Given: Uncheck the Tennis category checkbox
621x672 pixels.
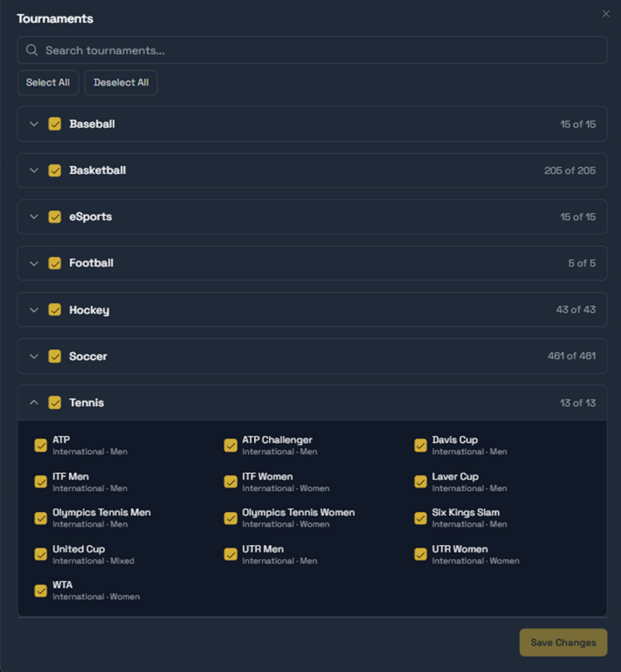Looking at the screenshot, I should click(x=55, y=403).
